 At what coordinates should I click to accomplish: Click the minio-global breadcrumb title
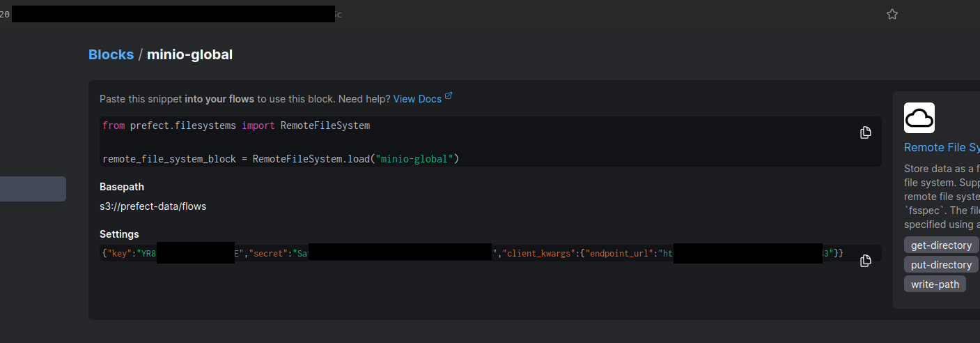189,54
